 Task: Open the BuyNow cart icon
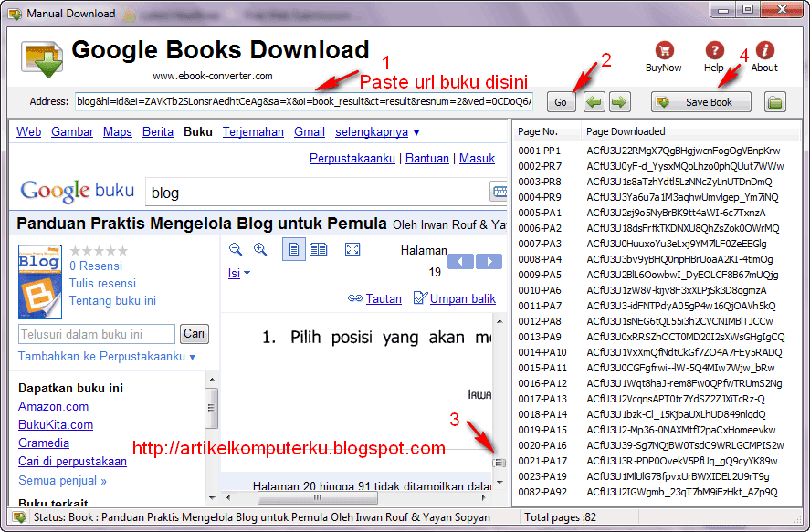[664, 50]
